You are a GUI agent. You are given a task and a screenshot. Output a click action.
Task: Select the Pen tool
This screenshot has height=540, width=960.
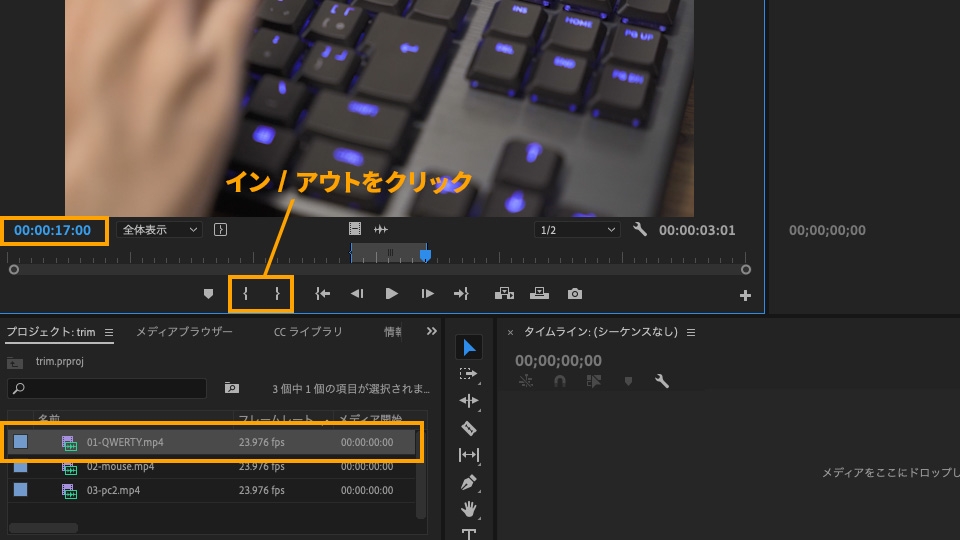(x=469, y=482)
